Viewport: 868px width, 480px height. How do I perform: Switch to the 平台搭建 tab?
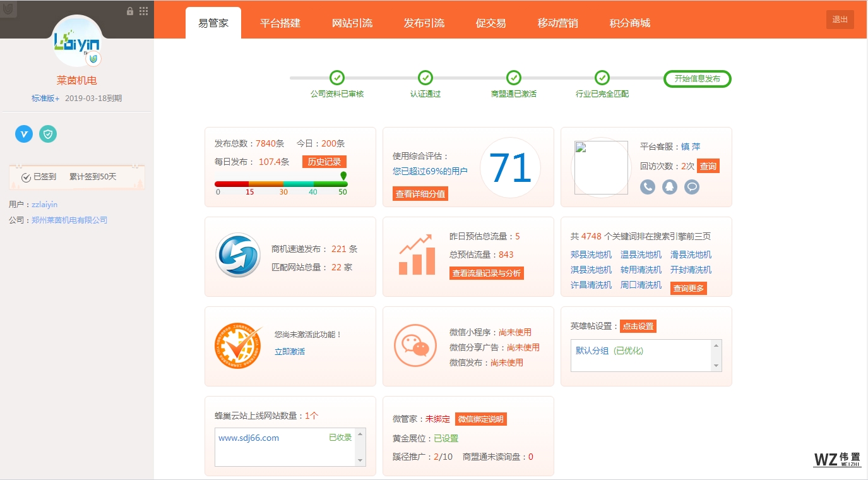click(280, 23)
